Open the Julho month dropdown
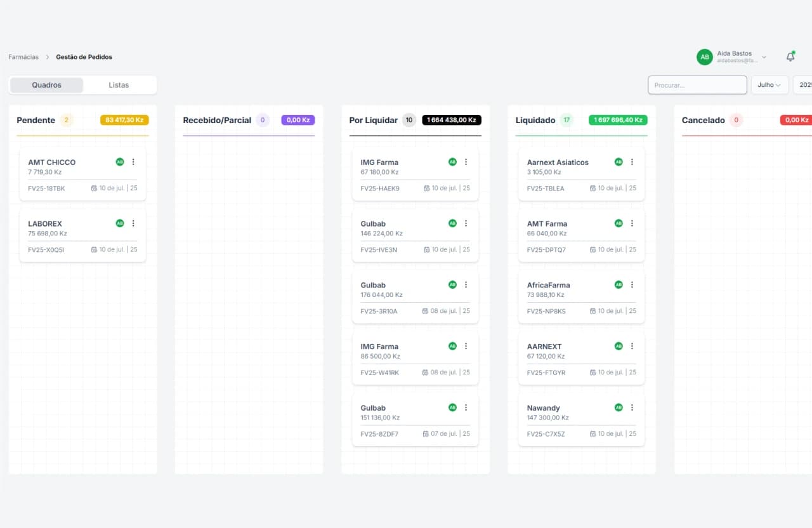Screen dimensions: 812x528 point(769,84)
